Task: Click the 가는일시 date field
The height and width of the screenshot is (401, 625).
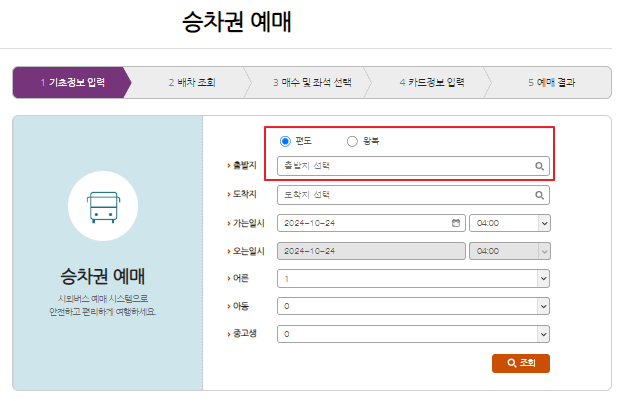Action: (371, 223)
